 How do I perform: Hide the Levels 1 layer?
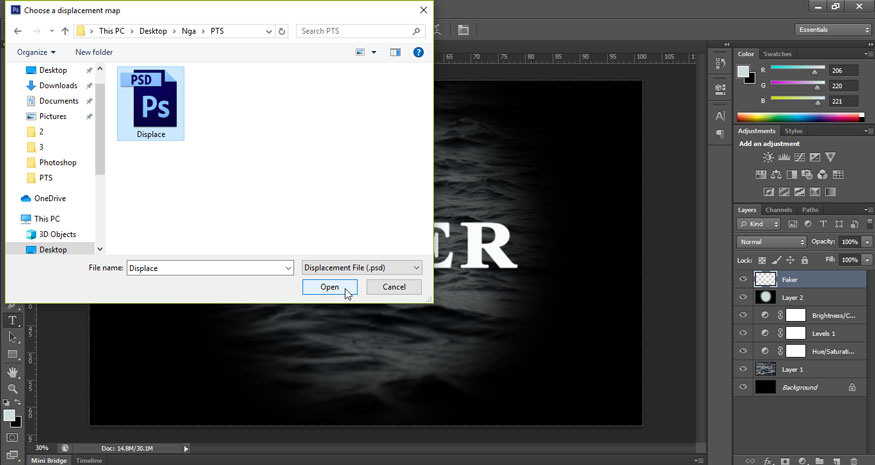coord(743,333)
